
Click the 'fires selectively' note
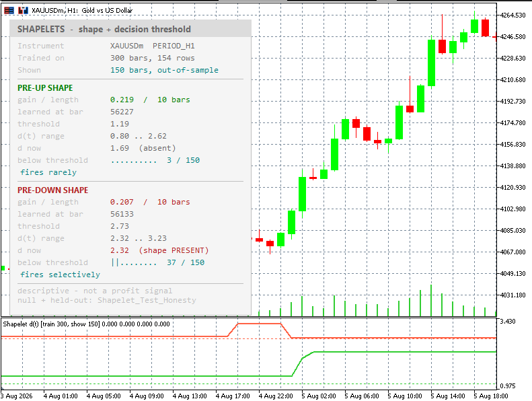coord(60,275)
